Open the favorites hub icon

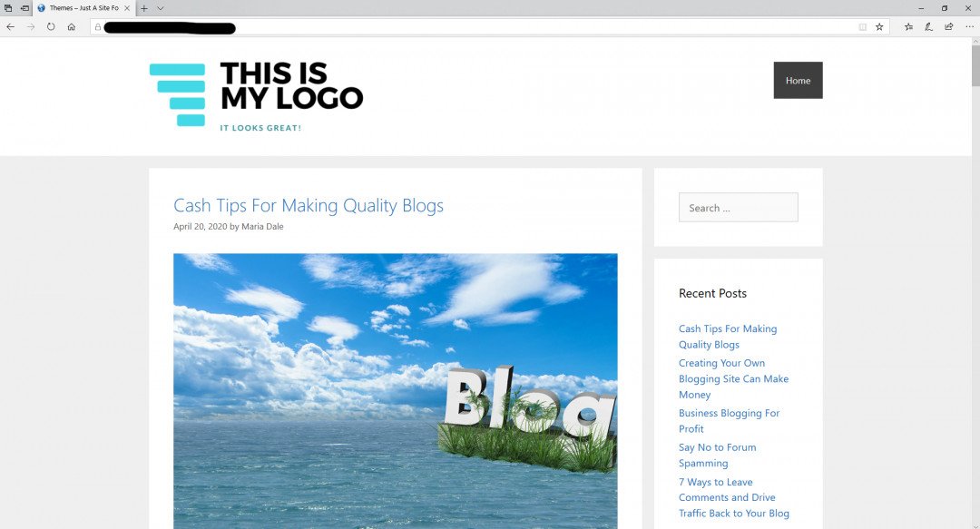(908, 27)
